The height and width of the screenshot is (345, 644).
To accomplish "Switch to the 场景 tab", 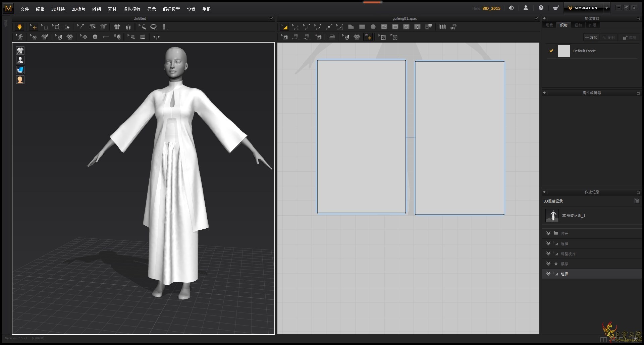I will 549,25.
